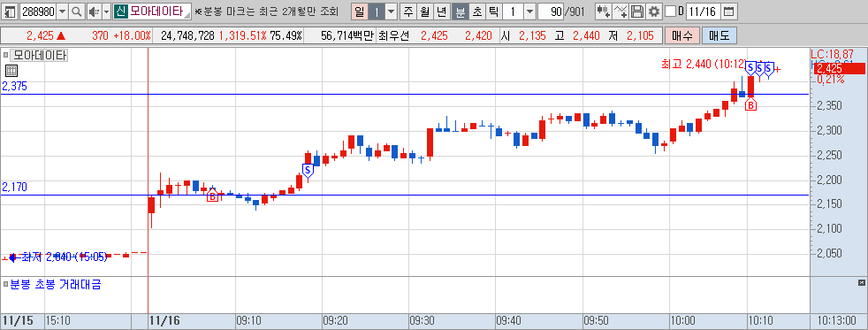
Task: Toggle 분봉 초봉 거래대금 panel marker
Action: [6, 285]
